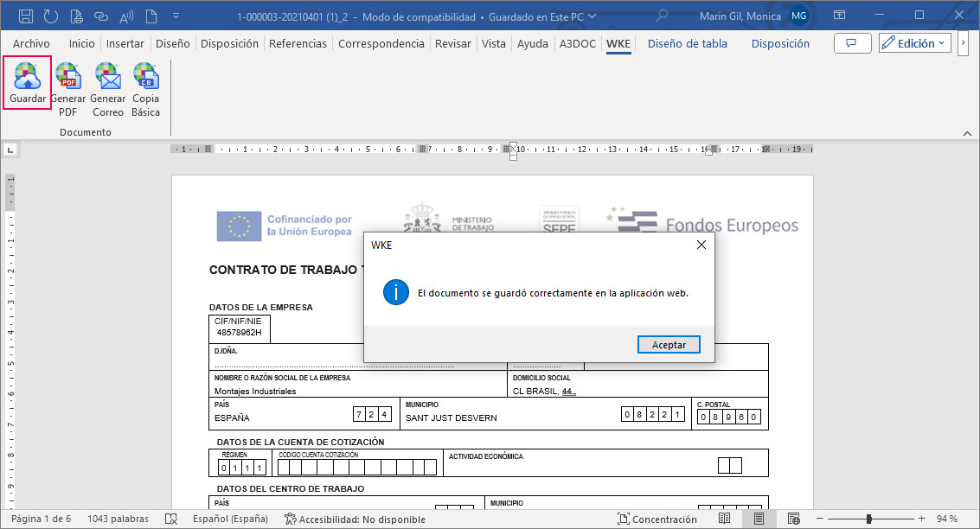Open the Edición mode dropdown

pyautogui.click(x=915, y=43)
